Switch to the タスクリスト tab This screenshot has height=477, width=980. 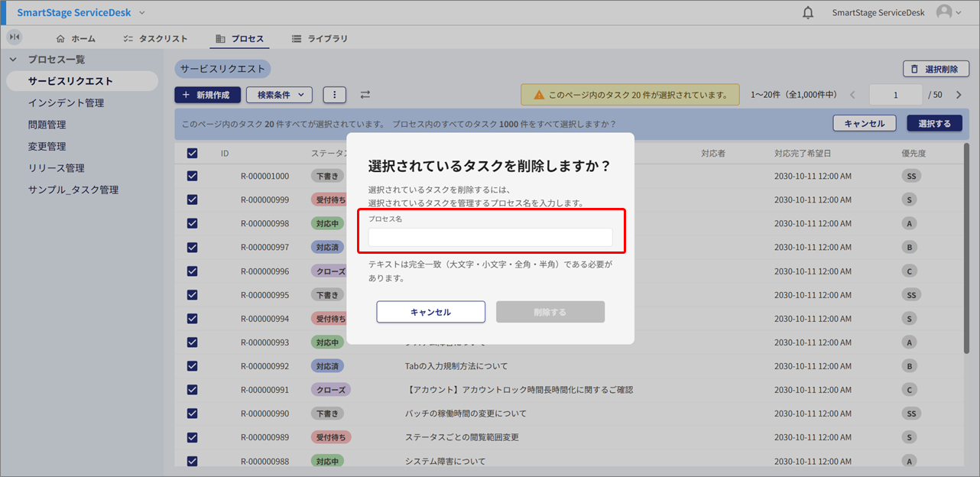click(155, 38)
